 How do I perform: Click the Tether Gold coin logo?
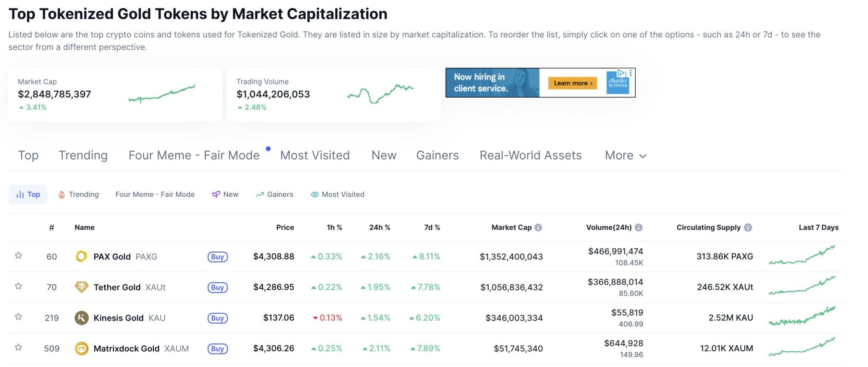(x=81, y=287)
